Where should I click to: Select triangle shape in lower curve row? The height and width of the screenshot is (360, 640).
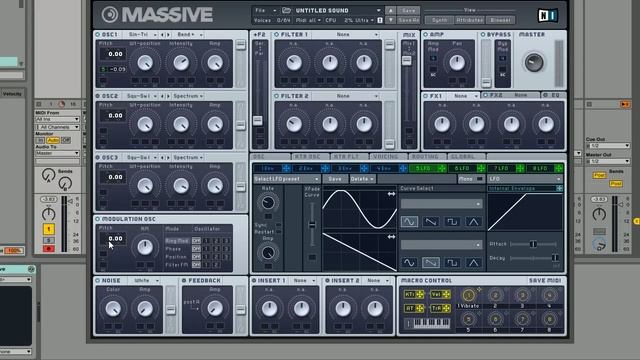473,262
